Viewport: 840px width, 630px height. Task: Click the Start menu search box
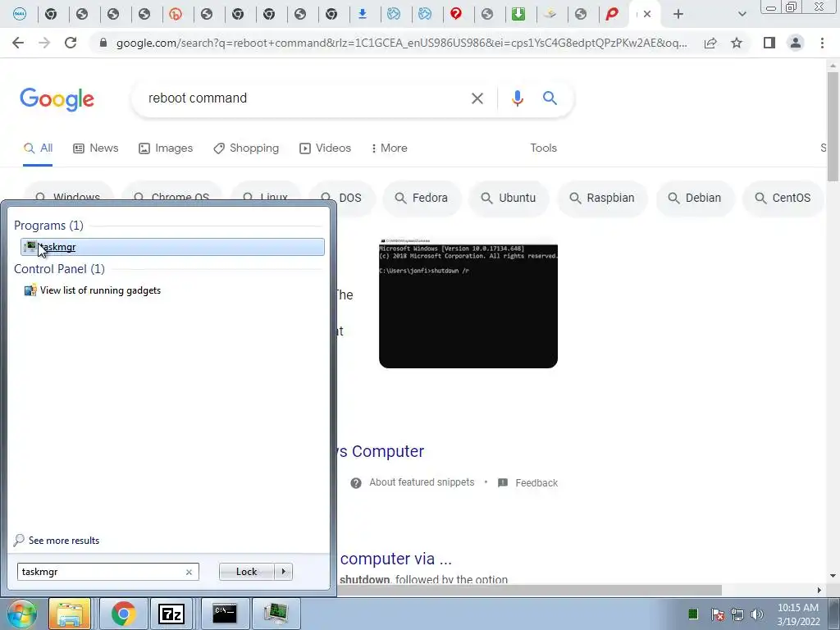click(101, 572)
